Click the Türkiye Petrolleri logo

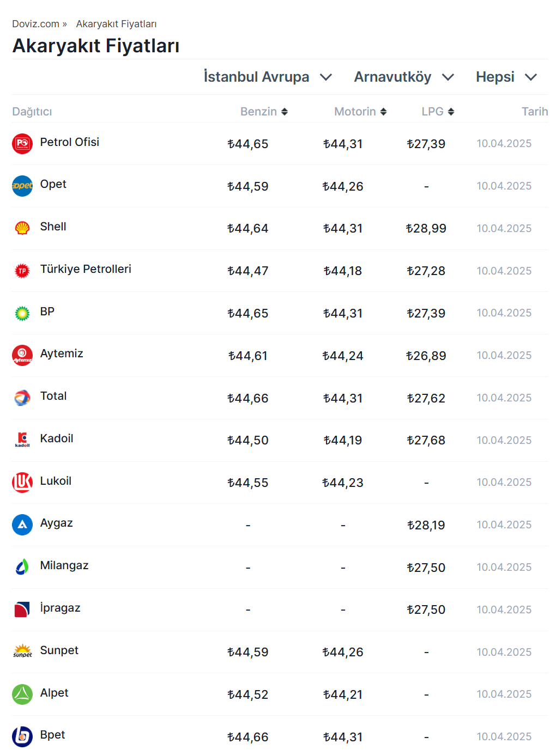[22, 271]
